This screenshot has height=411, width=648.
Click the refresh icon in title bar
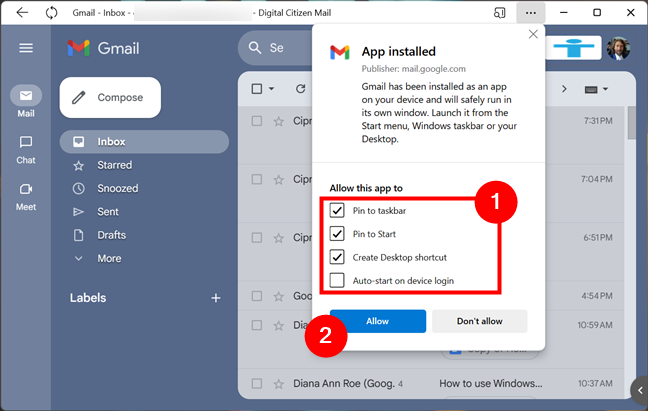[x=52, y=13]
